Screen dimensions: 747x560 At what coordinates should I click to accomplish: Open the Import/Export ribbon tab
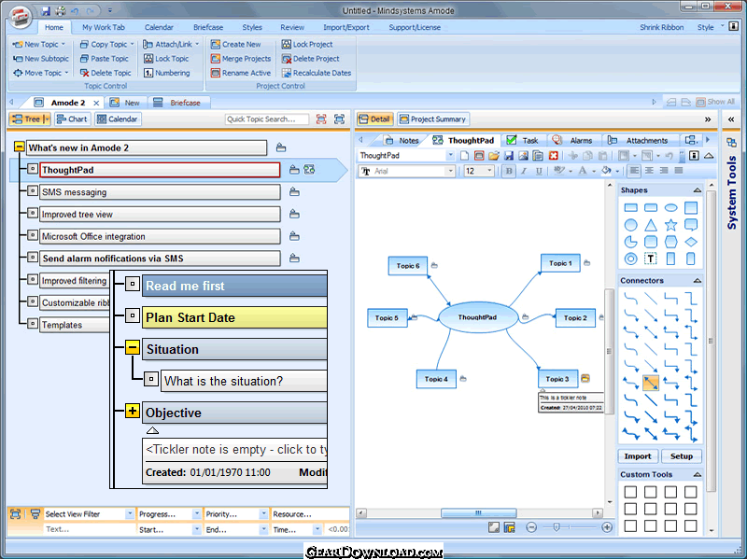pos(345,27)
